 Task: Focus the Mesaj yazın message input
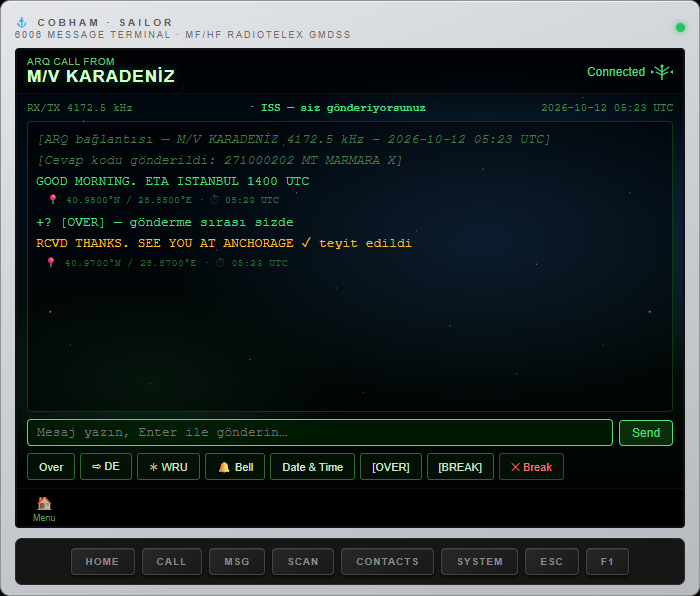pyautogui.click(x=320, y=433)
